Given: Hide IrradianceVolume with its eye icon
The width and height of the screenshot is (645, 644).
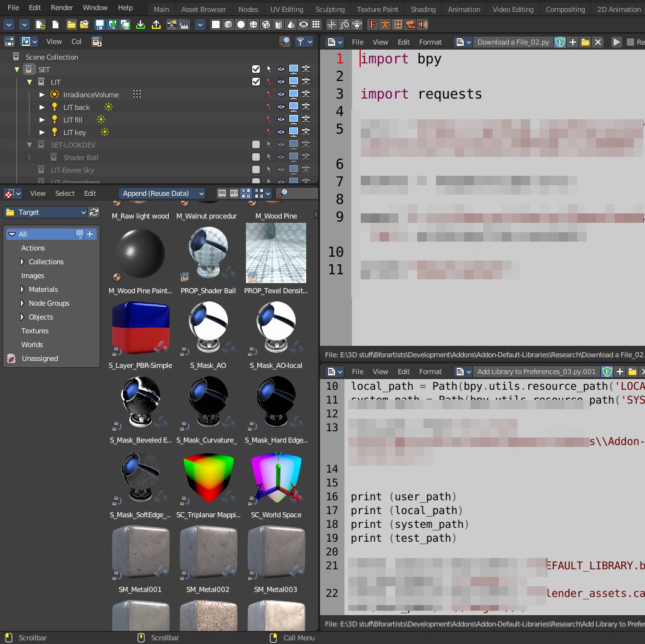Looking at the screenshot, I should (x=281, y=94).
